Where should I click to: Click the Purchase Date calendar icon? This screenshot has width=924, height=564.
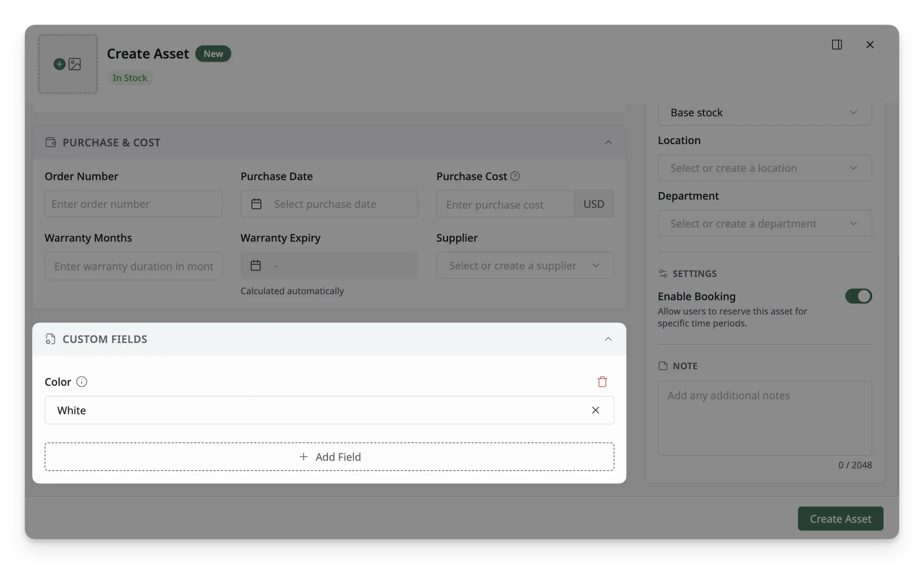pos(256,204)
